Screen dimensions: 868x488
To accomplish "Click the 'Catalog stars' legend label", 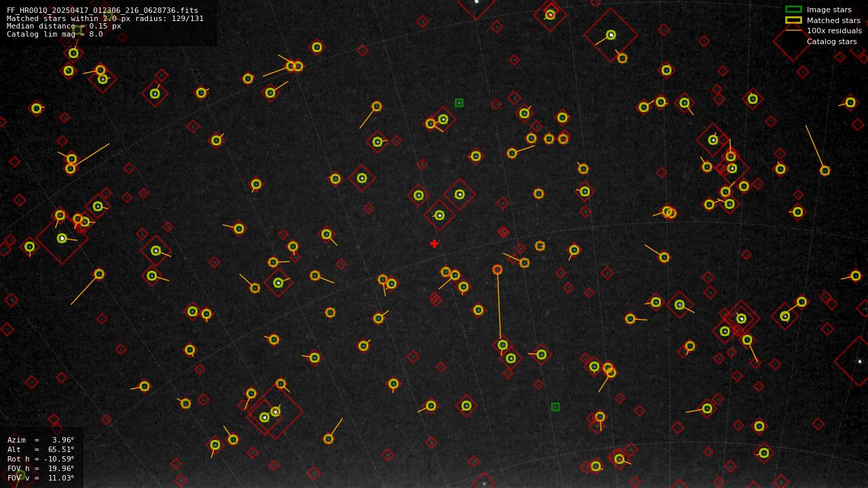I will (x=831, y=41).
